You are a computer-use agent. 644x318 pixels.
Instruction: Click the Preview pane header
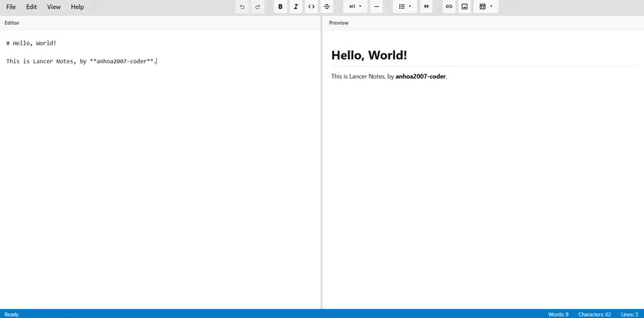[x=484, y=23]
